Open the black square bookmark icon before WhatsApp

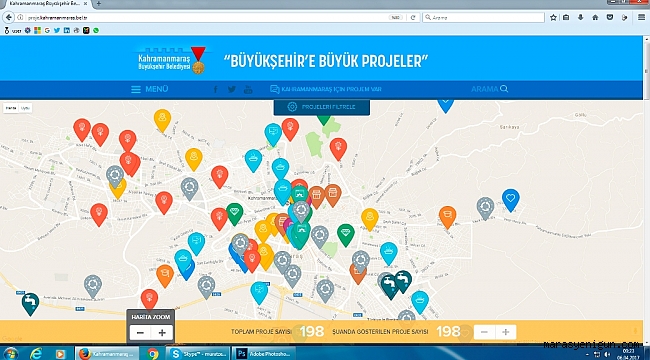(x=86, y=30)
